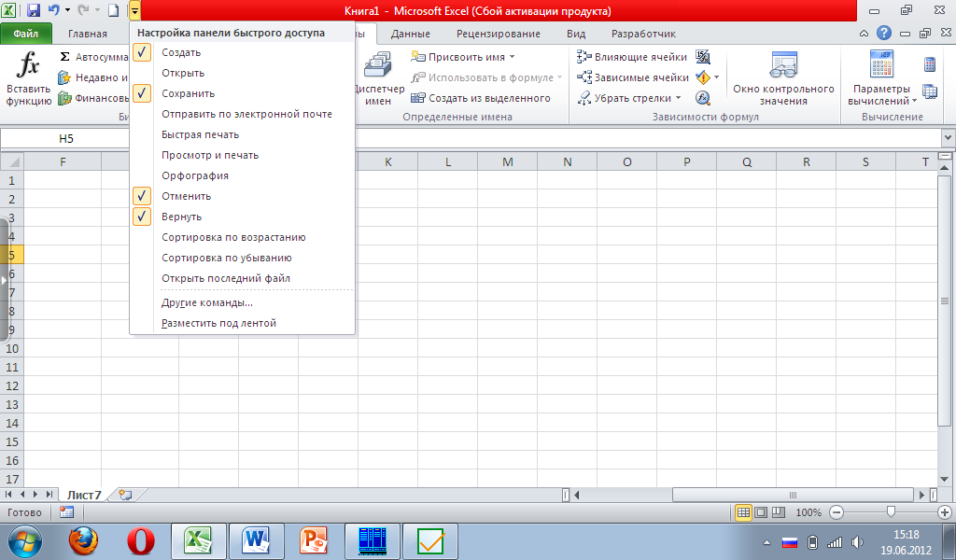This screenshot has width=956, height=560.
Task: Click the macro recording icon in status bar
Action: (66, 512)
